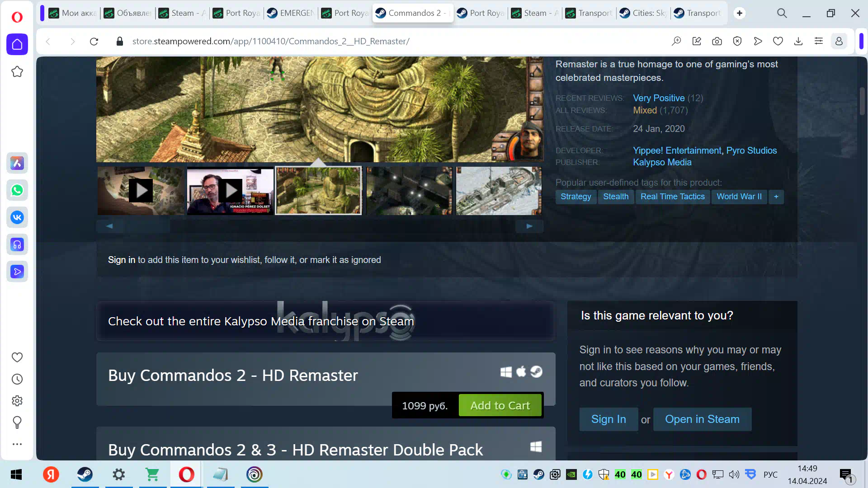The image size is (868, 488).
Task: Open the bookmarks star in the sidebar
Action: (x=17, y=72)
